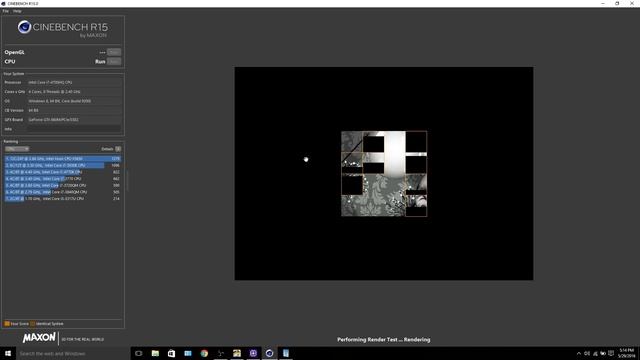This screenshot has height=360, width=640.
Task: Click the Cinebench R15 logo icon
Action: 24,27
